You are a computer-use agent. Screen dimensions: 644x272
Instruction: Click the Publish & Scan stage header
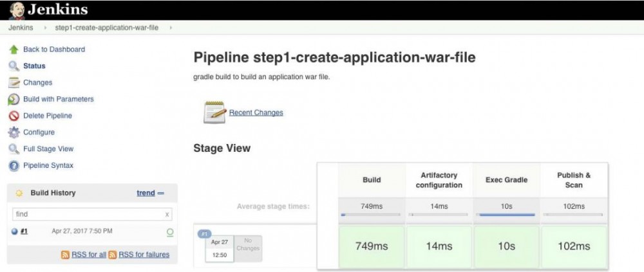click(574, 180)
